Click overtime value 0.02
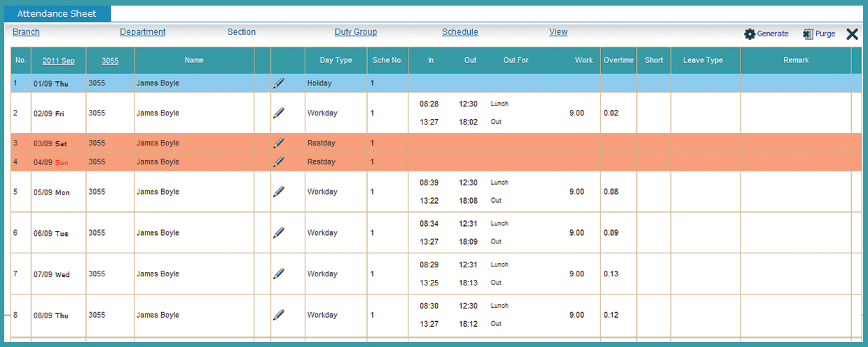 pos(611,113)
